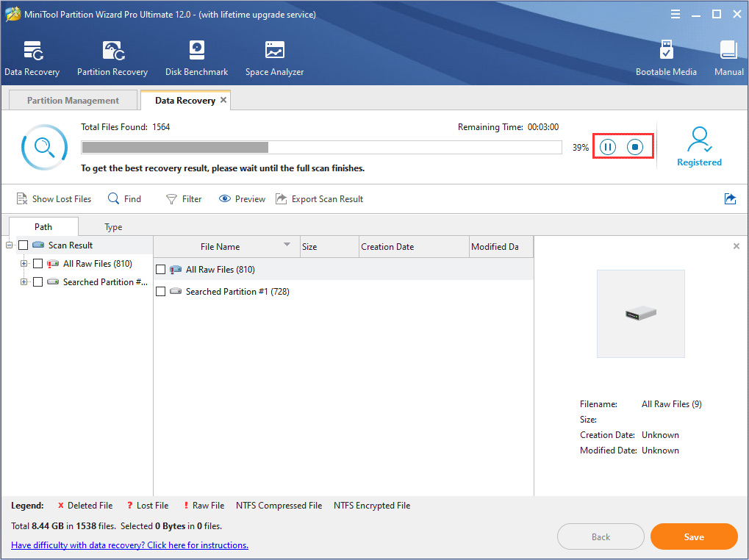
Task: Click the Back button
Action: pyautogui.click(x=601, y=536)
